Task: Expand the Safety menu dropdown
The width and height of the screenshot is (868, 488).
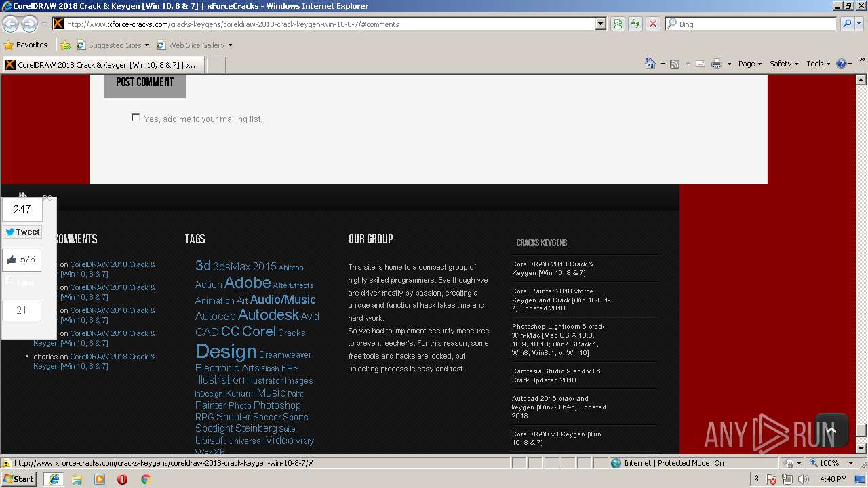Action: coord(785,64)
